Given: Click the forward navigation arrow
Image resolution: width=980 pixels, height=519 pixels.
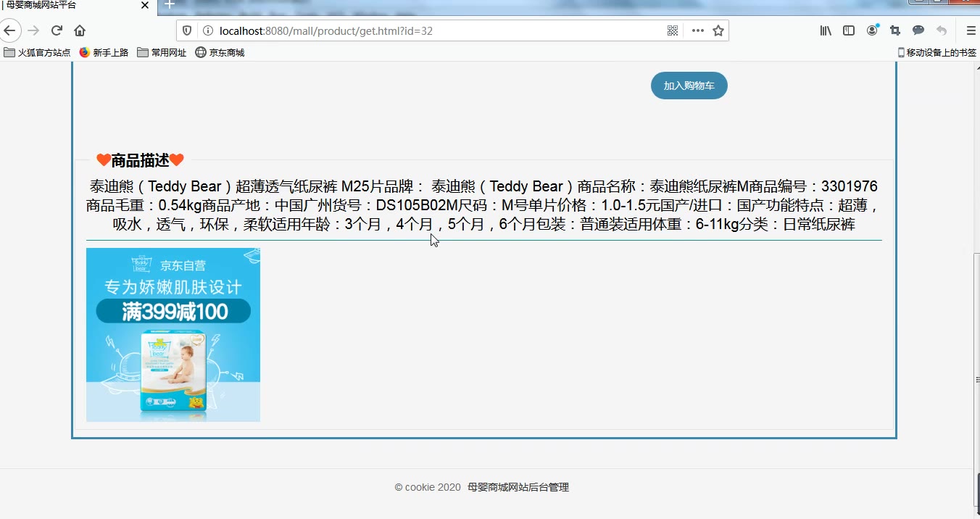Looking at the screenshot, I should [x=33, y=30].
